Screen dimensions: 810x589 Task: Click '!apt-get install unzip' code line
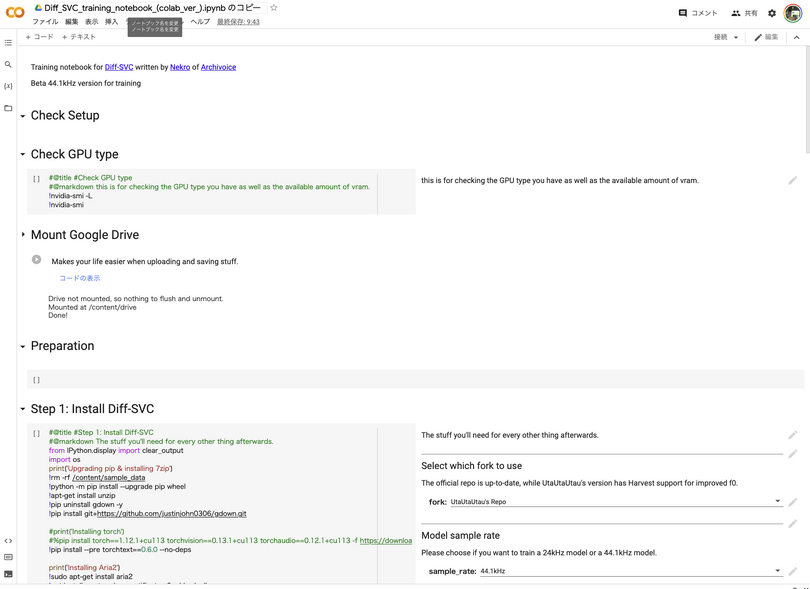pos(82,495)
